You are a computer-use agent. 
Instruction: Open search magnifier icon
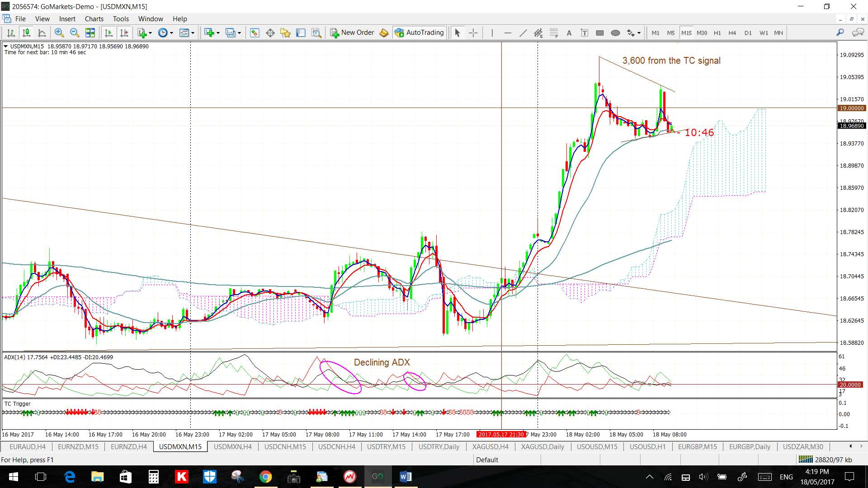840,33
